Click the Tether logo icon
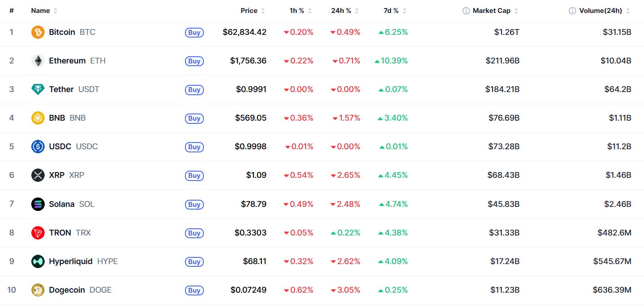The width and height of the screenshot is (644, 307). 38,89
